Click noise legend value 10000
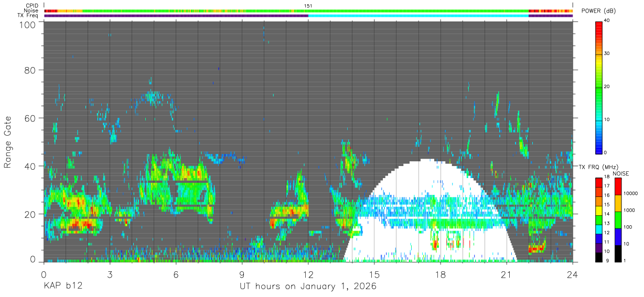Viewport: 644px width, 297px height. click(631, 193)
